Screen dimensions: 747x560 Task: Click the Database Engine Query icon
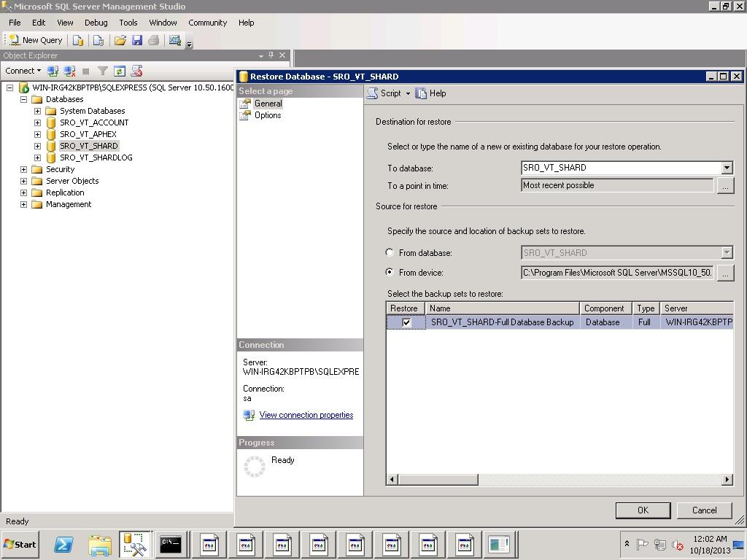pyautogui.click(x=77, y=41)
